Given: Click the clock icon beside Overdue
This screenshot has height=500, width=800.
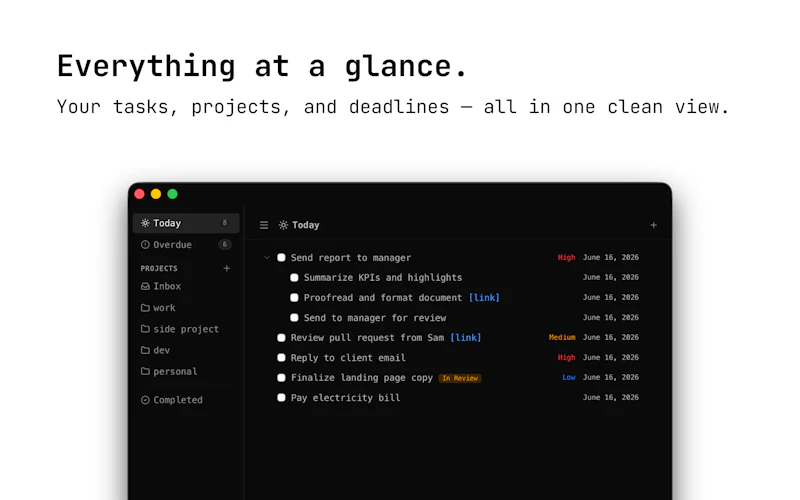Looking at the screenshot, I should (145, 244).
